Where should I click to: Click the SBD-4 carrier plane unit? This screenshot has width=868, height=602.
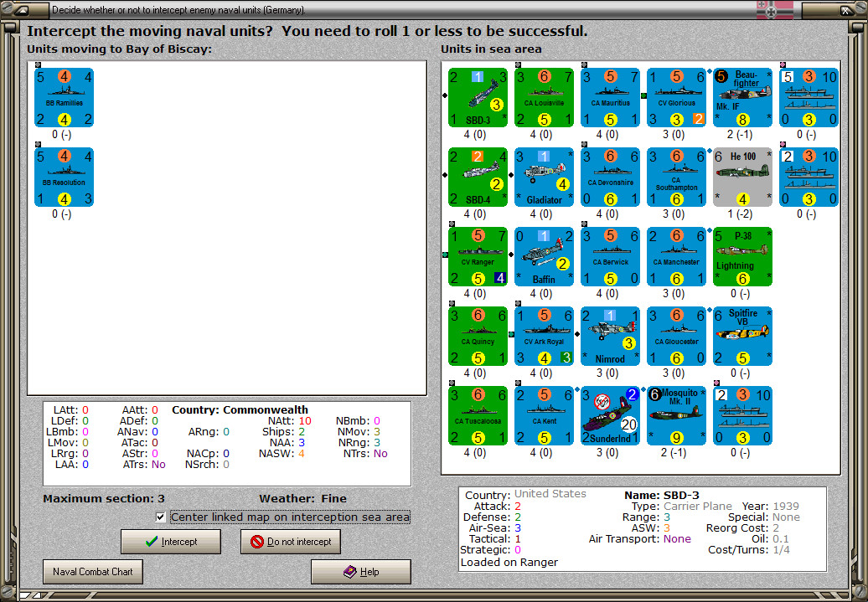(478, 177)
